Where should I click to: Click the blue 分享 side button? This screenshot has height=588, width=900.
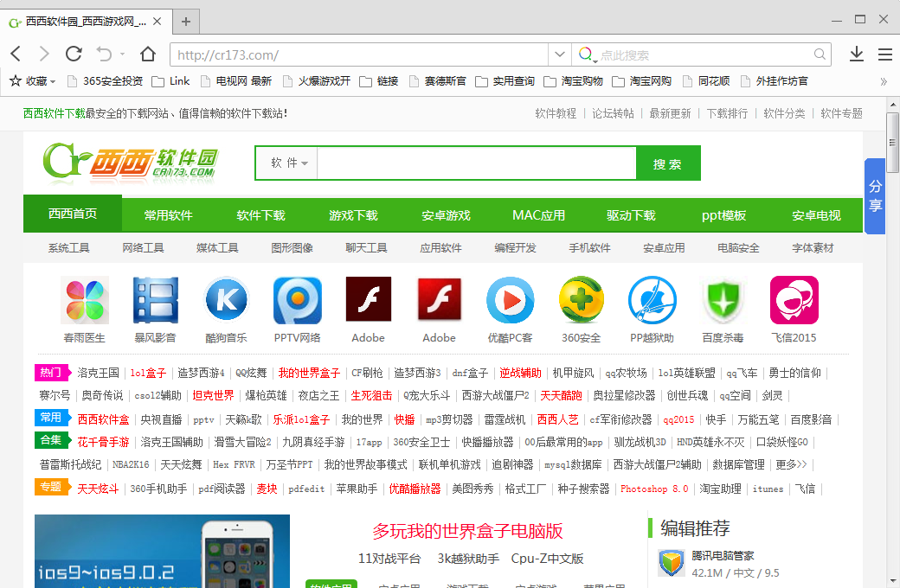[x=875, y=195]
